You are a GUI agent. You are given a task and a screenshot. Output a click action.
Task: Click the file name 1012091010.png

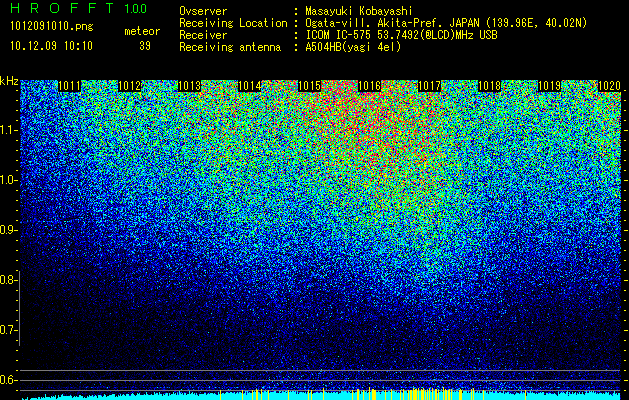pyautogui.click(x=52, y=27)
